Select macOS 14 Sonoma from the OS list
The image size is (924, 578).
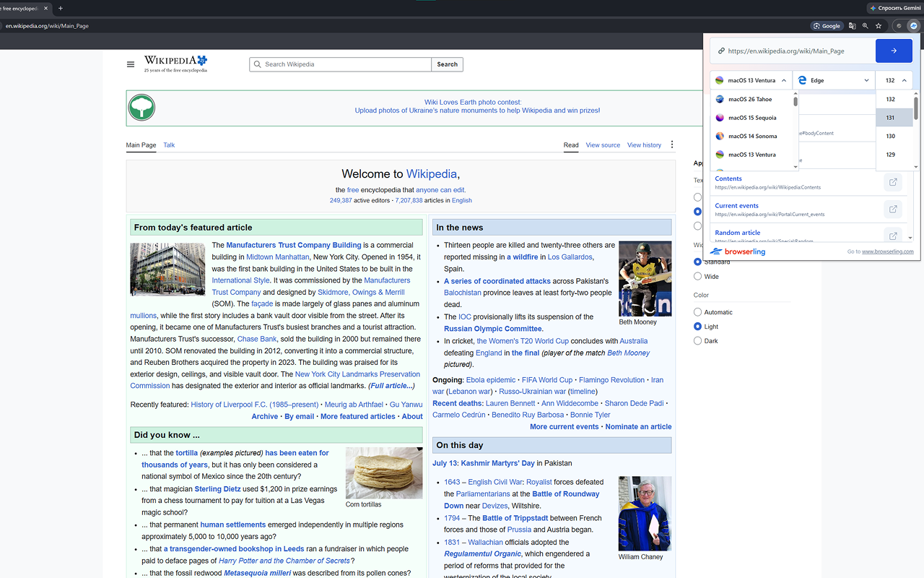pyautogui.click(x=751, y=136)
